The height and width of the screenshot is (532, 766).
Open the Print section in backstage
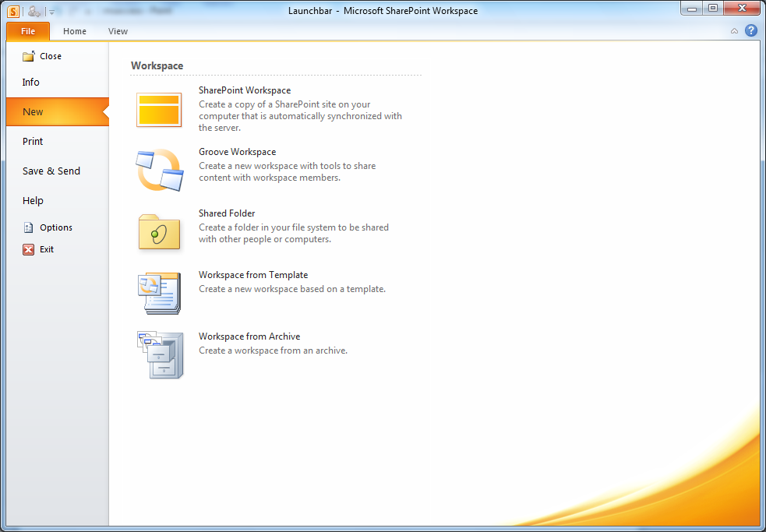[x=33, y=142]
